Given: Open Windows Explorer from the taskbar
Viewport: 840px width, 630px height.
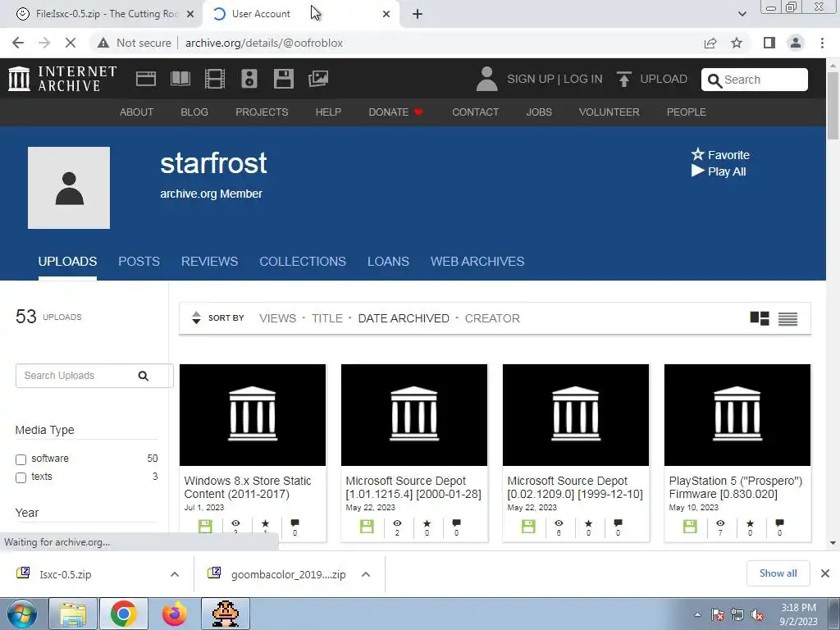Looking at the screenshot, I should coord(73,614).
